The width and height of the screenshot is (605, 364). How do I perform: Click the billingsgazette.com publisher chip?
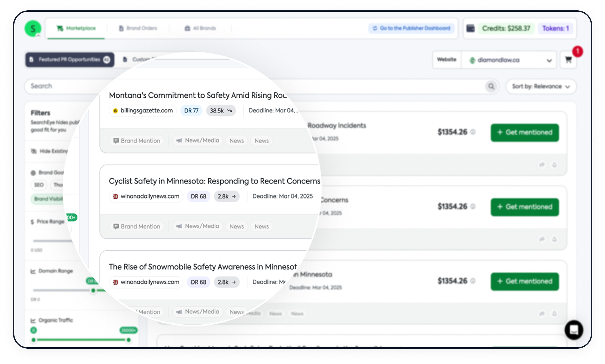pos(143,111)
